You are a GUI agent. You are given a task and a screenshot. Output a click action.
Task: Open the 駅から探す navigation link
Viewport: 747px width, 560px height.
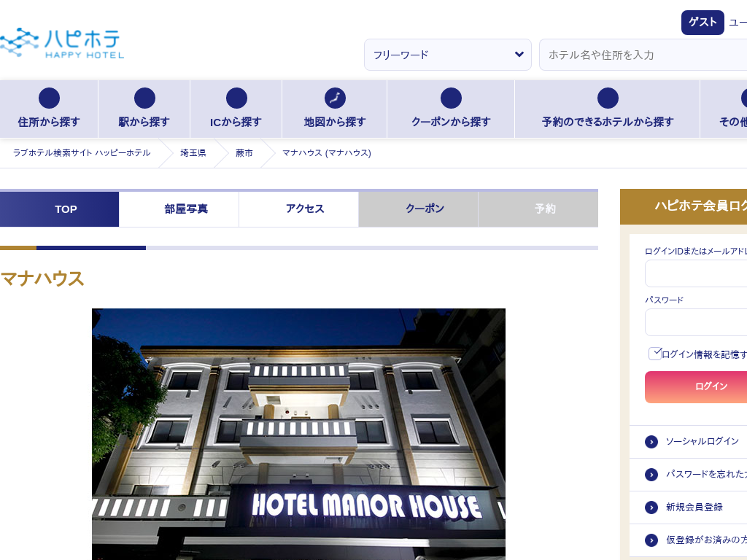[144, 109]
